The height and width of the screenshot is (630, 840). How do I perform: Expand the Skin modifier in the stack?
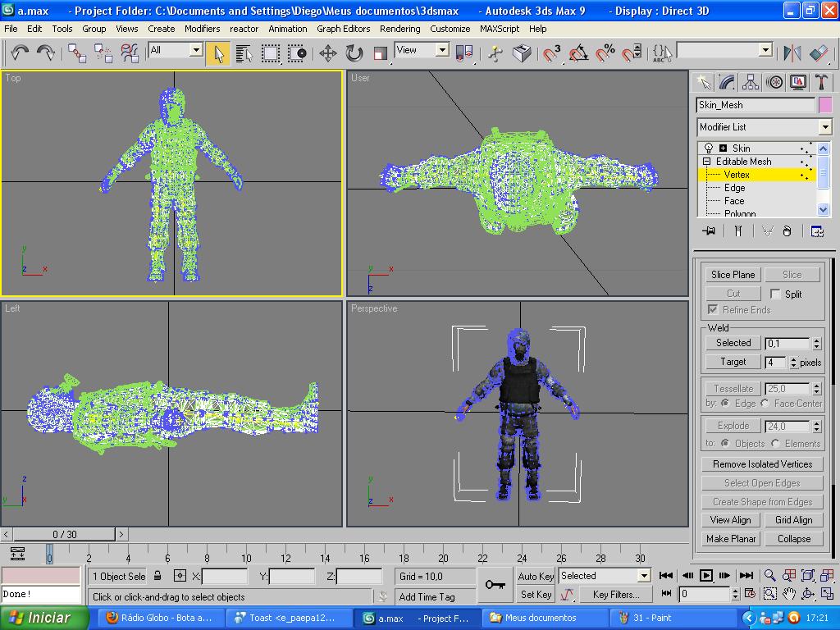pyautogui.click(x=723, y=148)
